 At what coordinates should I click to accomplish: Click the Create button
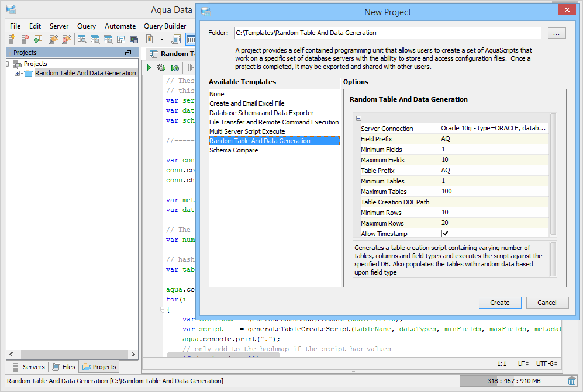(499, 303)
